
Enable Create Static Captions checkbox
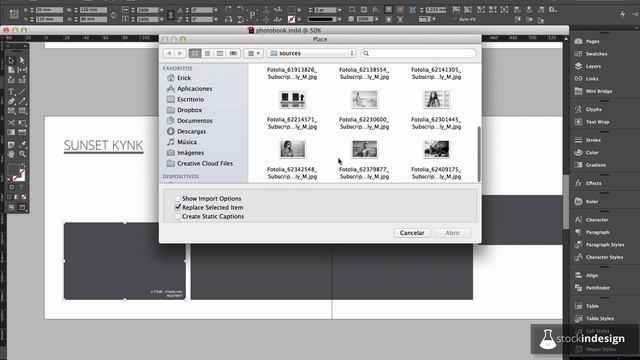[178, 216]
